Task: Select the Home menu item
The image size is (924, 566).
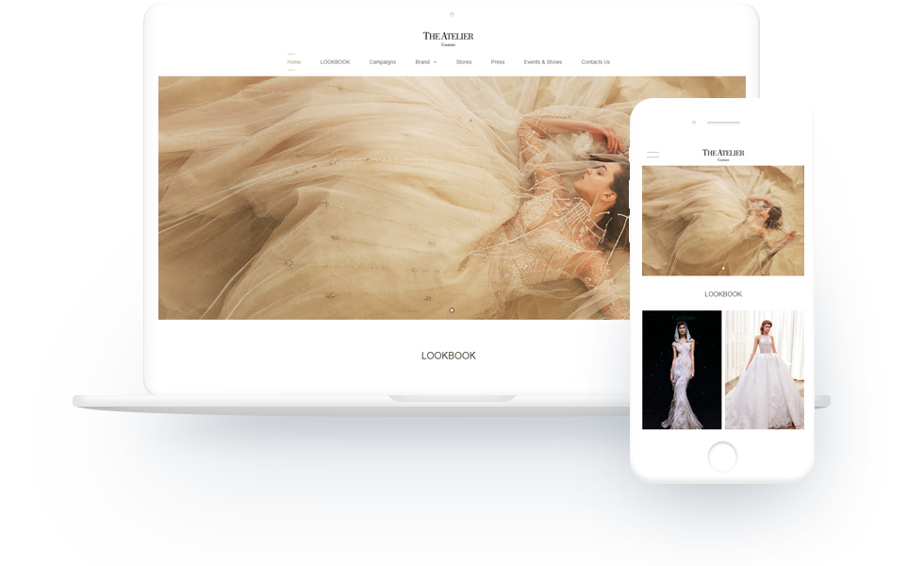Action: point(294,62)
